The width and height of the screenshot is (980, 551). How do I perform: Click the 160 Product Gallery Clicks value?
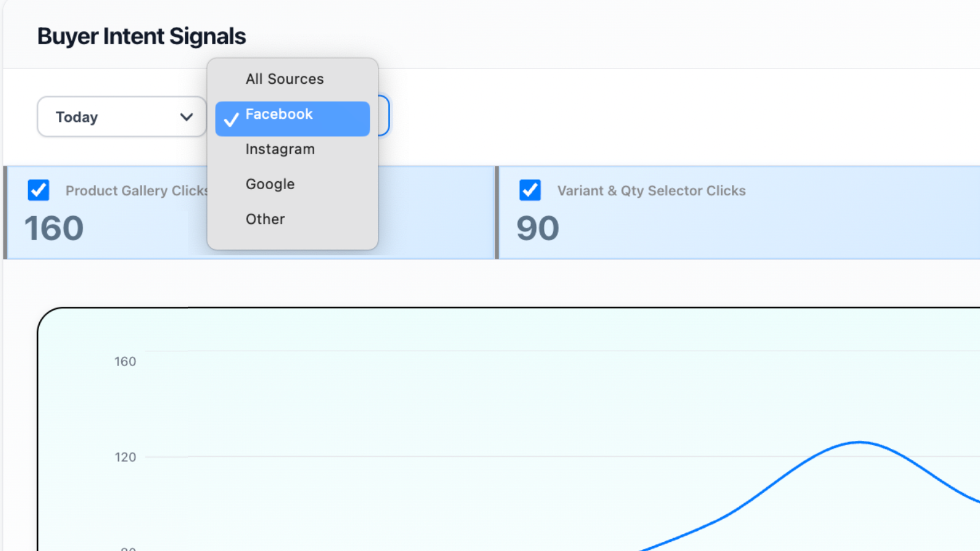54,228
